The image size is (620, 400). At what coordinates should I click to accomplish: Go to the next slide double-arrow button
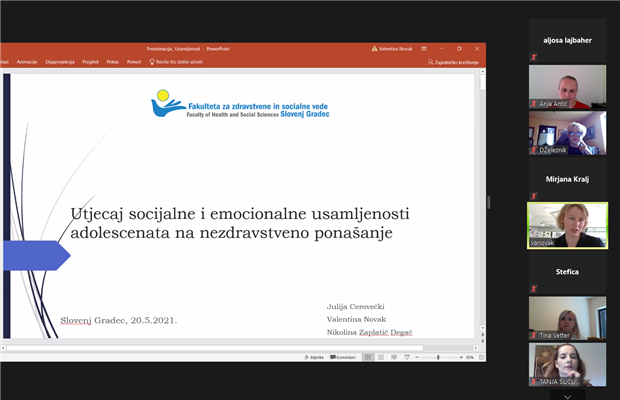tap(482, 340)
